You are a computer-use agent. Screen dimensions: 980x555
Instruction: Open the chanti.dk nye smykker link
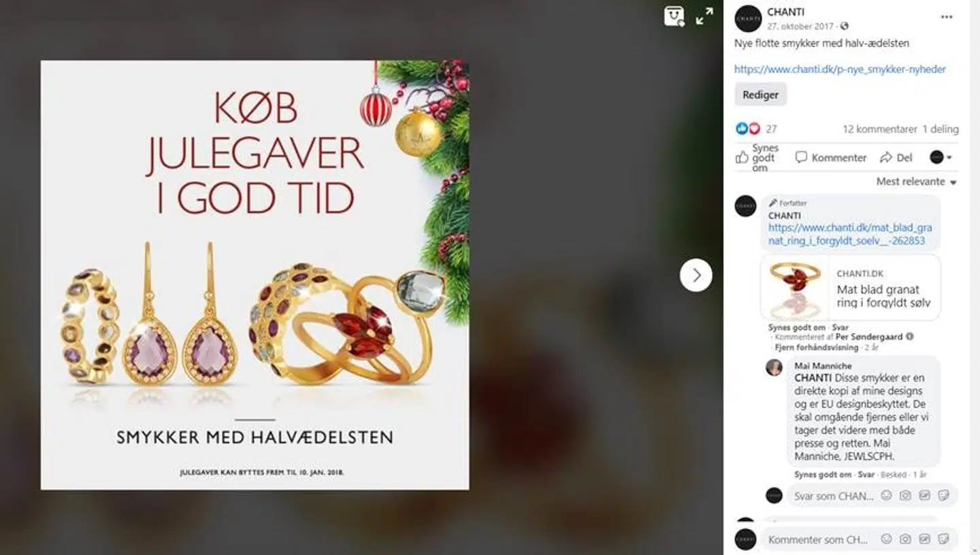point(840,69)
